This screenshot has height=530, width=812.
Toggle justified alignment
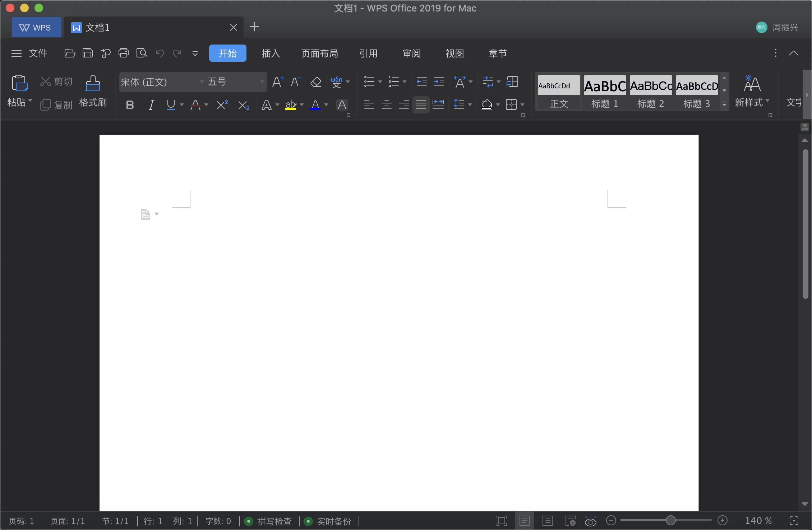point(421,105)
